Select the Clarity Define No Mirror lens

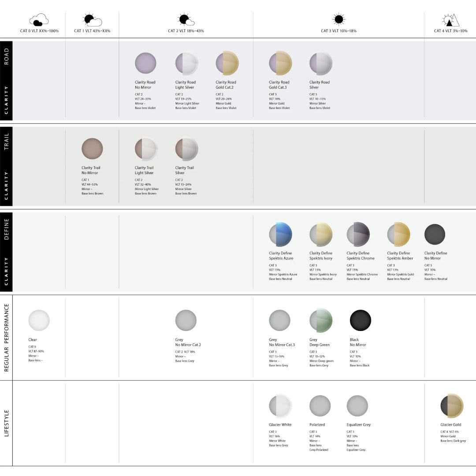point(435,234)
